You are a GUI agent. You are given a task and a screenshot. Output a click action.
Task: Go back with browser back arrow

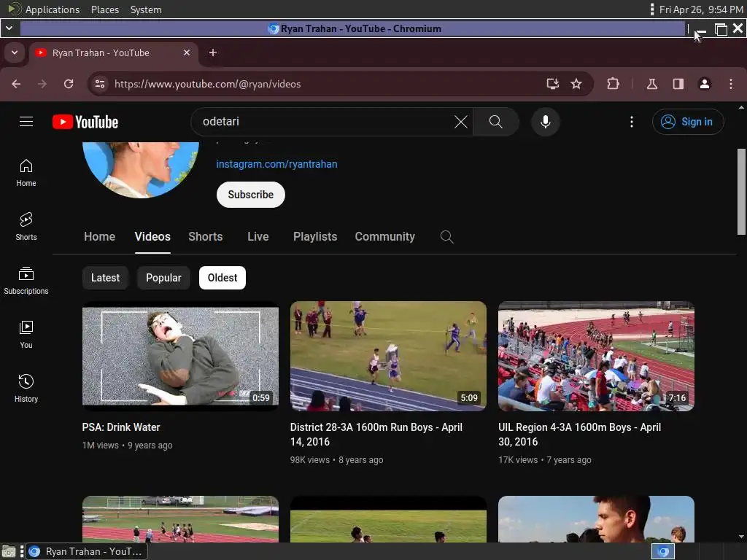(16, 85)
